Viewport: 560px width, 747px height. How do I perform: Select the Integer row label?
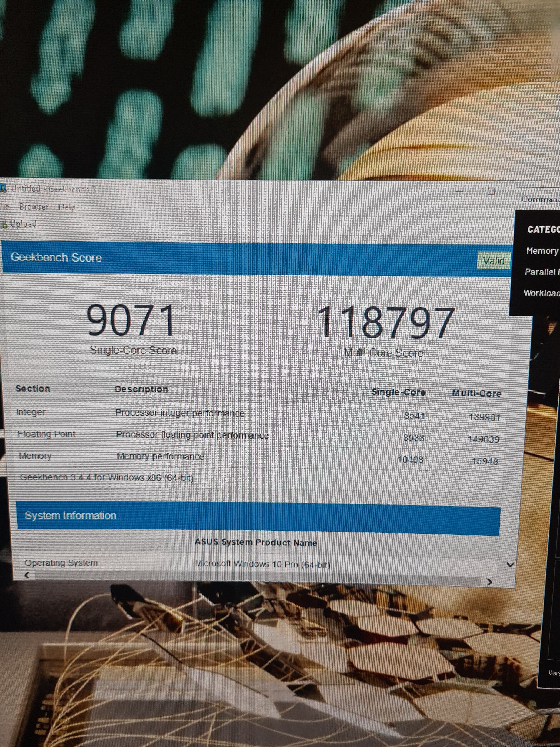point(31,412)
